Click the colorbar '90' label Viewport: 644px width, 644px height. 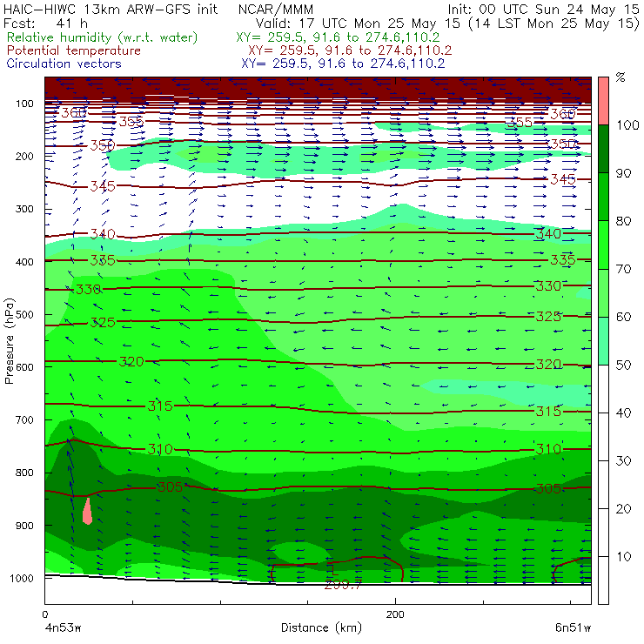[624, 173]
